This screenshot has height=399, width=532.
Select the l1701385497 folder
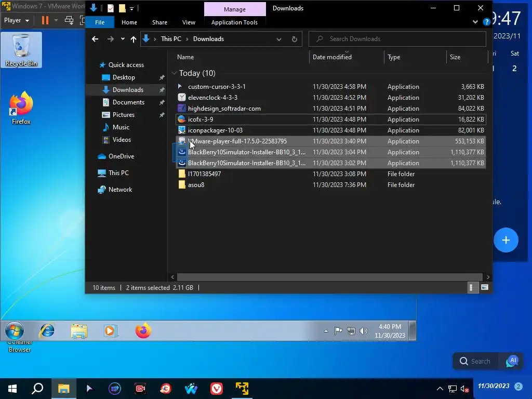pyautogui.click(x=331, y=174)
